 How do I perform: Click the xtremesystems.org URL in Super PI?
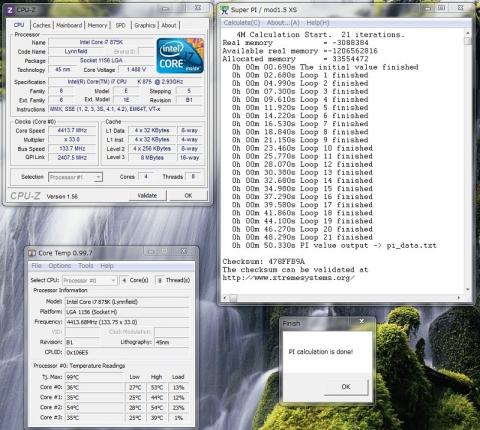tap(289, 278)
